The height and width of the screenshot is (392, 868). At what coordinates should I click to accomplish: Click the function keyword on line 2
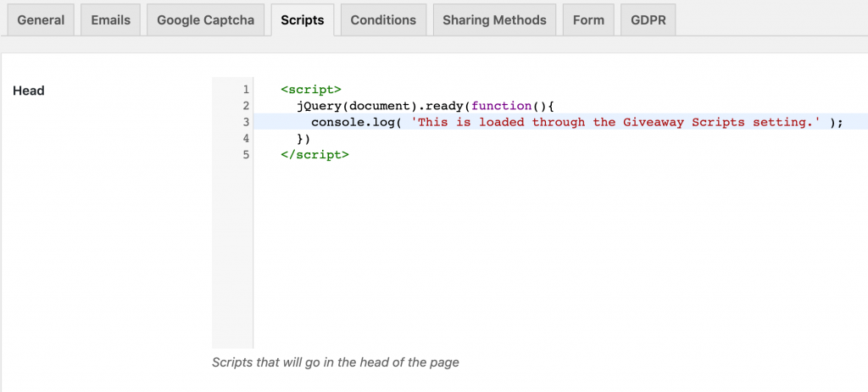coord(501,106)
